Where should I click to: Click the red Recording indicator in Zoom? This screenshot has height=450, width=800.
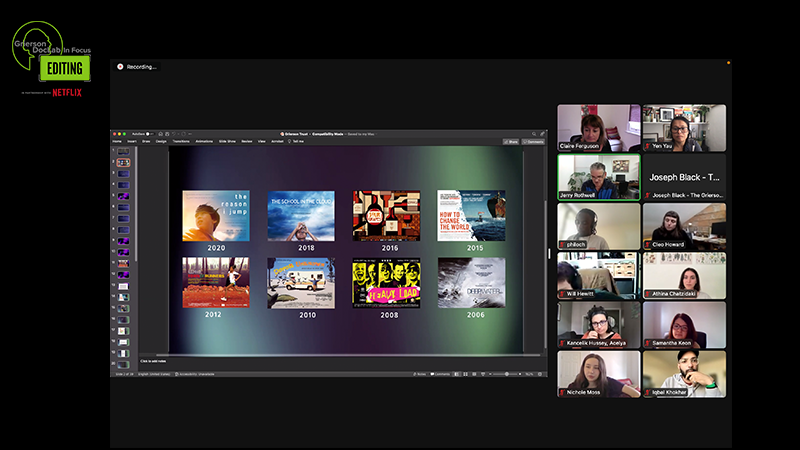120,67
